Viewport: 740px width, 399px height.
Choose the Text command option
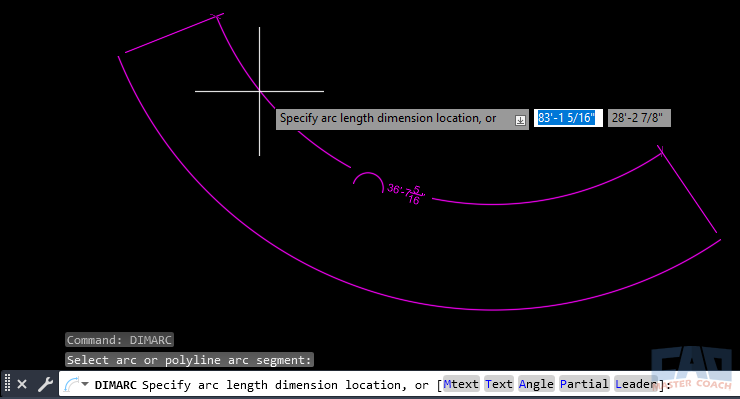(499, 384)
